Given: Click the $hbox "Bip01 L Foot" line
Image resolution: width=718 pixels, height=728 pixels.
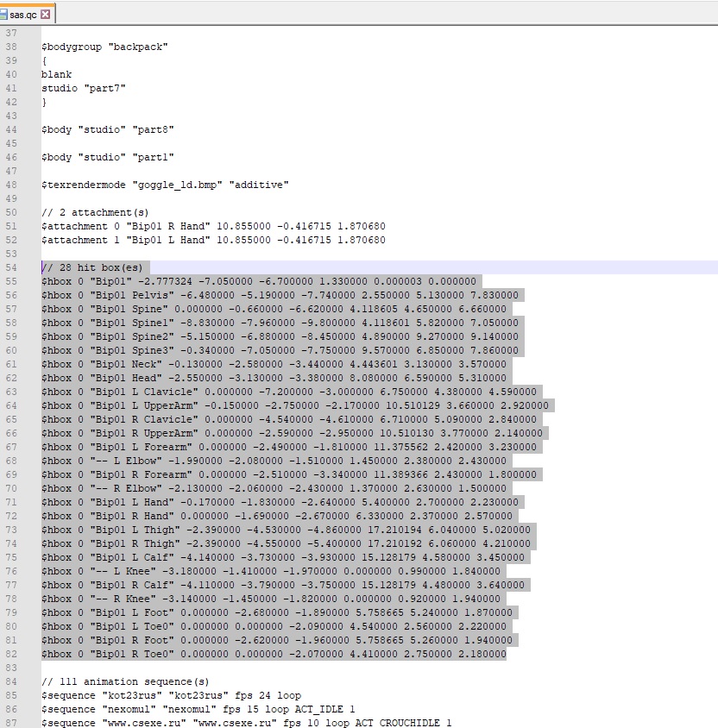Looking at the screenshot, I should coord(277,613).
